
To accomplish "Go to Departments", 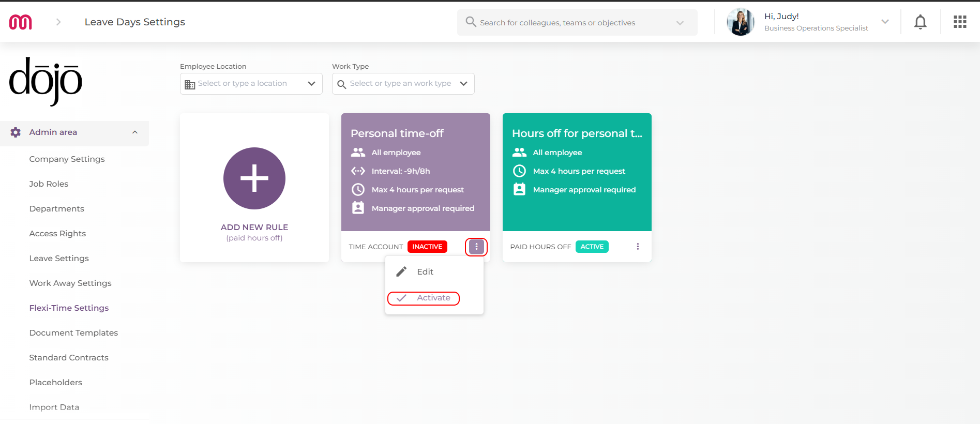I will pos(56,209).
